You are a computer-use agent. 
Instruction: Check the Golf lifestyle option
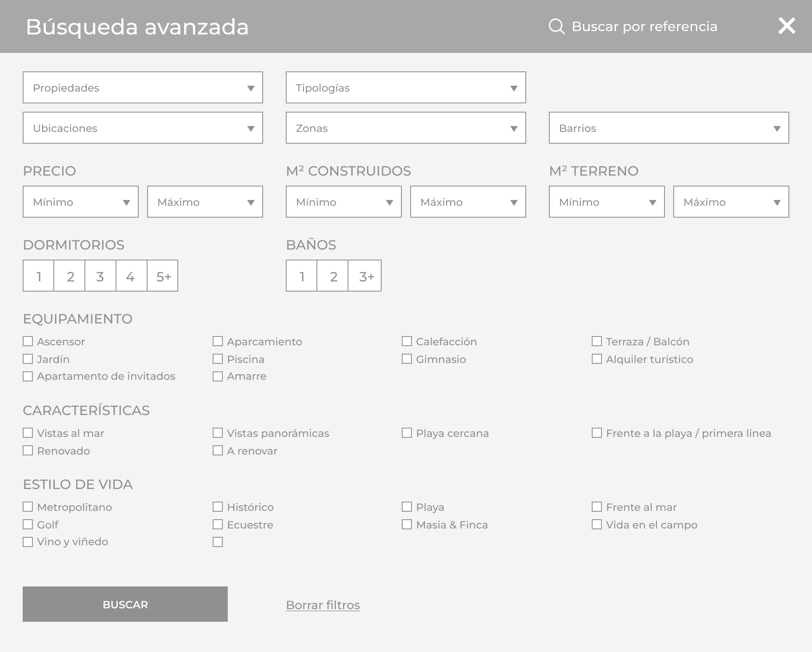pyautogui.click(x=28, y=525)
